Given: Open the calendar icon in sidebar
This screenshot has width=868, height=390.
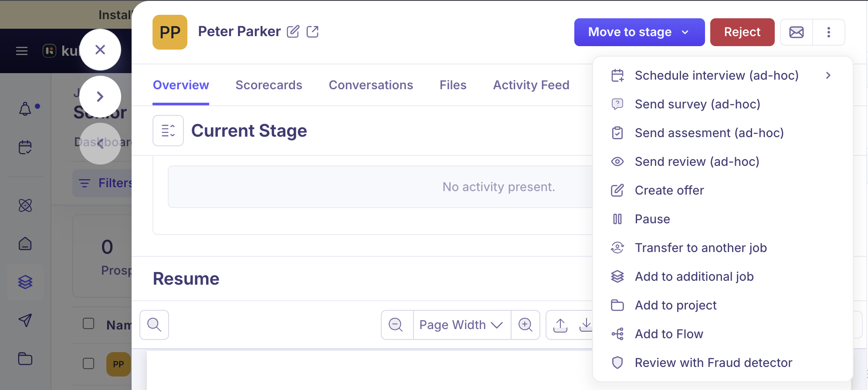Looking at the screenshot, I should pos(25,147).
